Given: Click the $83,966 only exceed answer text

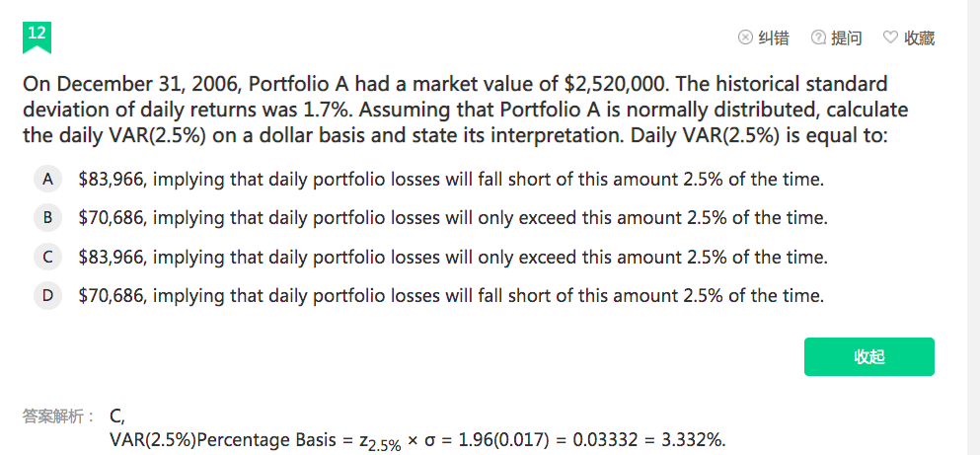Looking at the screenshot, I should 453,257.
